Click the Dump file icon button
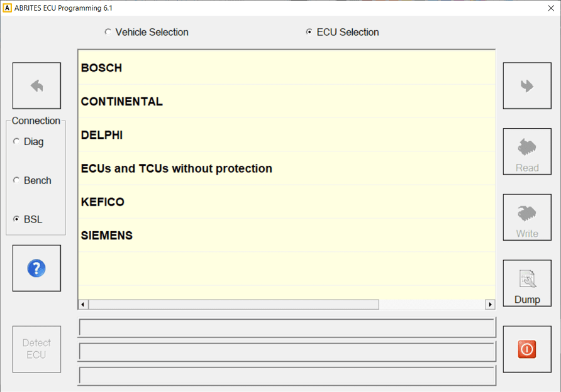The image size is (561, 392). tap(527, 283)
